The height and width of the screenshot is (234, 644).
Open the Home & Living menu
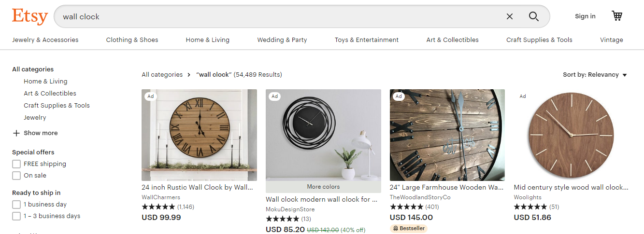[x=207, y=40]
